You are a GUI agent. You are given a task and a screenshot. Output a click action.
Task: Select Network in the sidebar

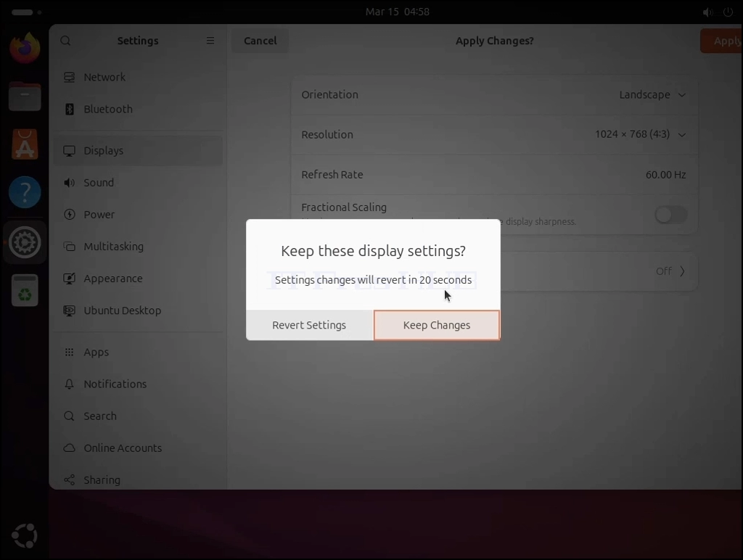(x=138, y=77)
